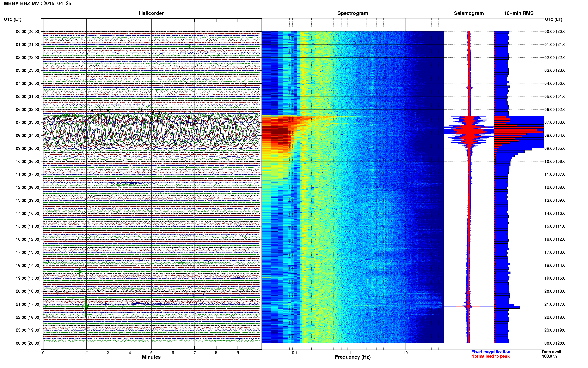Click left time label '20:00 (16:00)'

[28, 291]
